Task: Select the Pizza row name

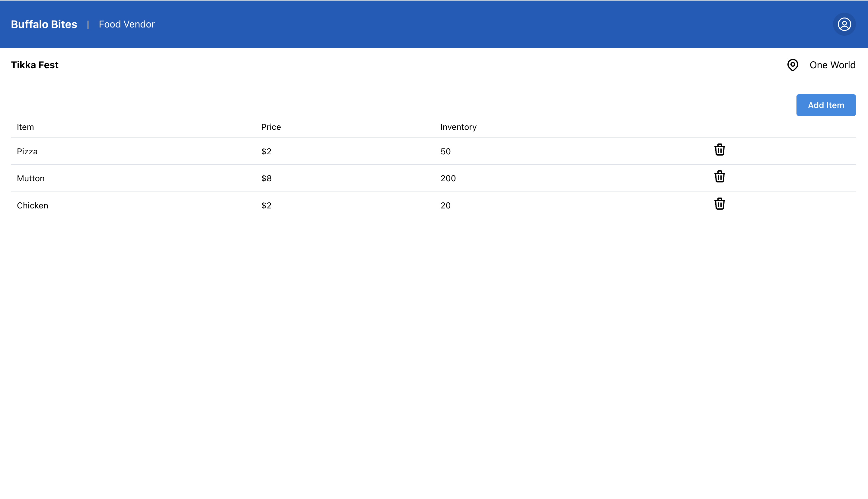Action: click(x=27, y=152)
